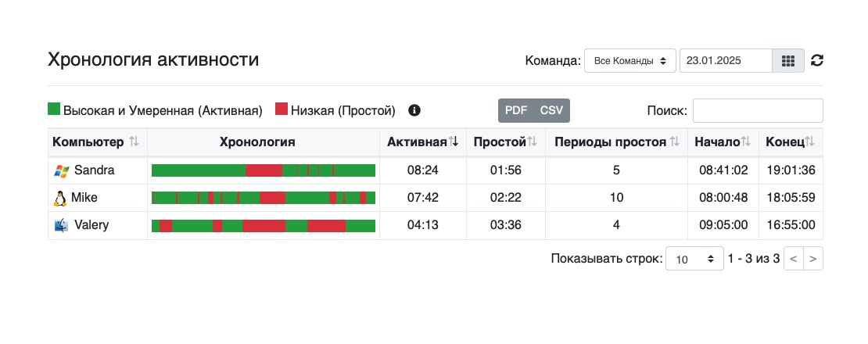Click the Mac Finder icon next to Valery
The image size is (868, 344).
62,226
